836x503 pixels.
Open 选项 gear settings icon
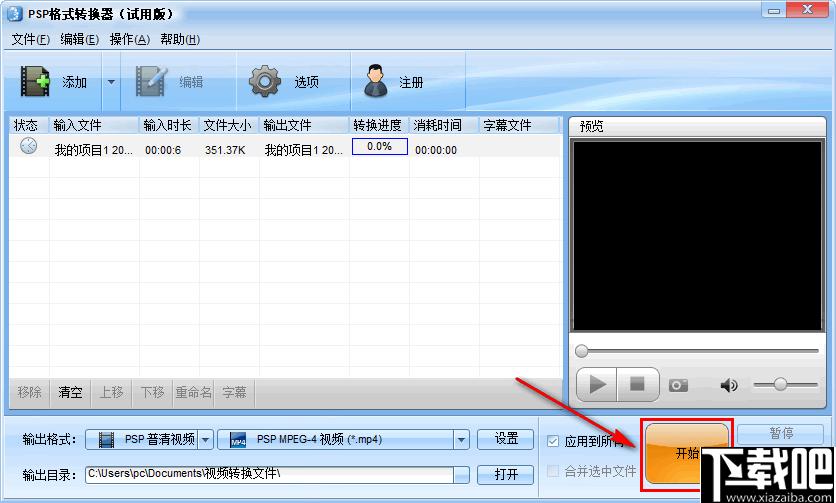265,82
